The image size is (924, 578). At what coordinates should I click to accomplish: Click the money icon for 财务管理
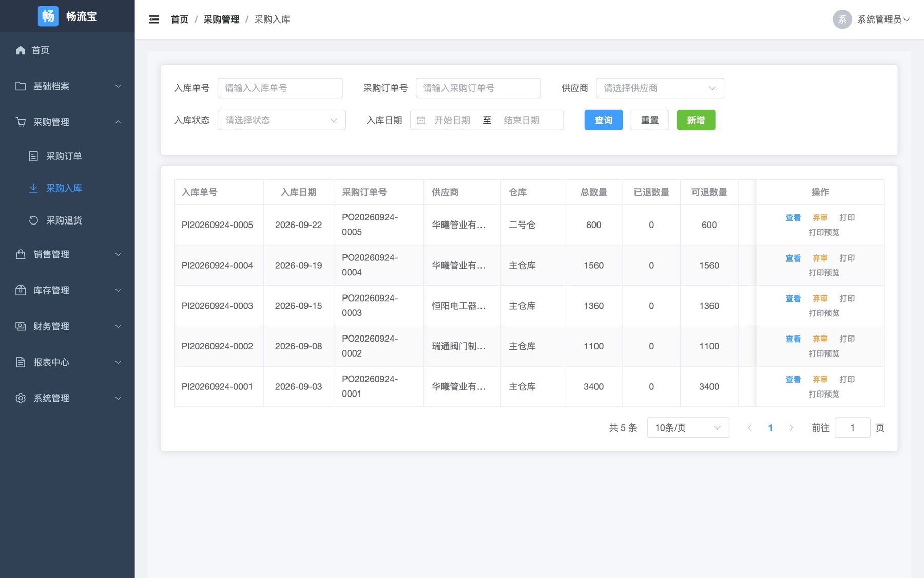click(21, 326)
